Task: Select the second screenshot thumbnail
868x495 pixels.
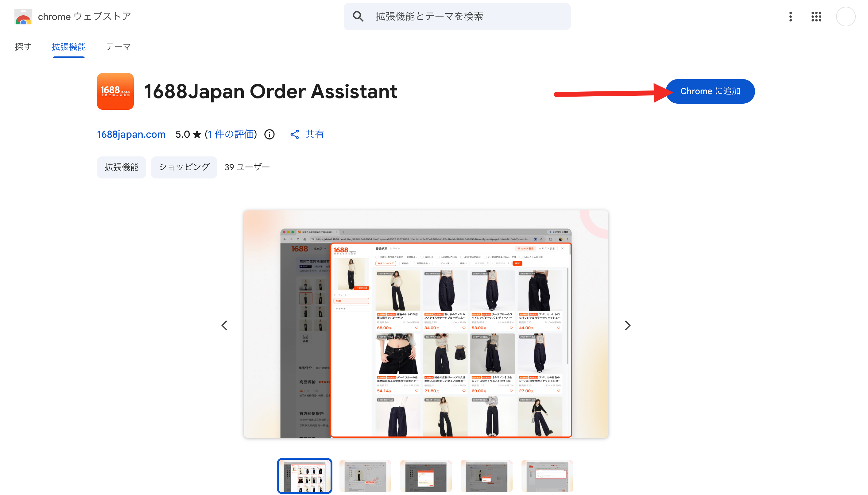Action: [365, 476]
